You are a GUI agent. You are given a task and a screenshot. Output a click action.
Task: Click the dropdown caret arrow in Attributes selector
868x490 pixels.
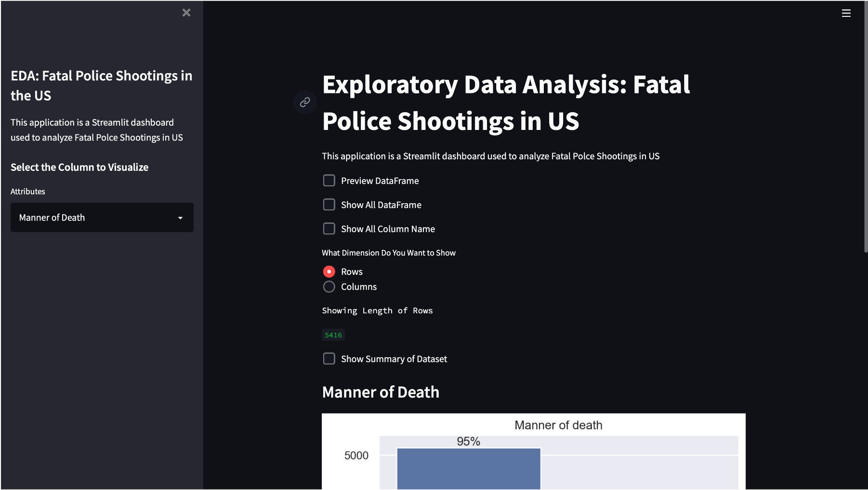(x=180, y=218)
